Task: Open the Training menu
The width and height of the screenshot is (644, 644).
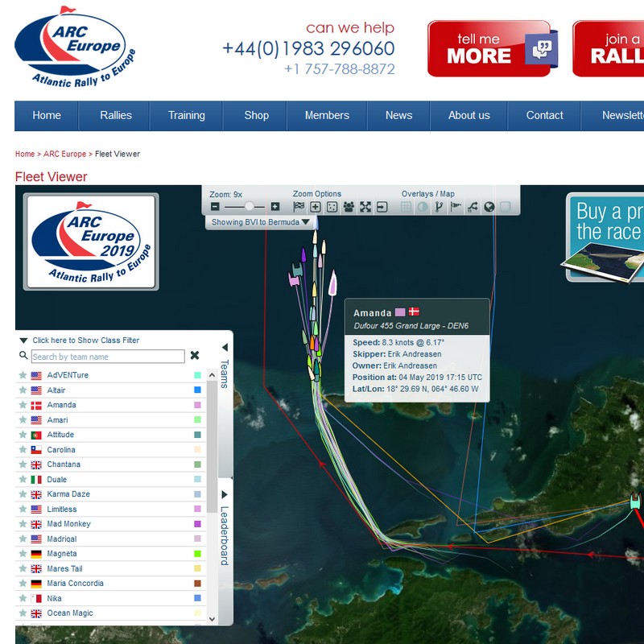Action: click(x=187, y=115)
